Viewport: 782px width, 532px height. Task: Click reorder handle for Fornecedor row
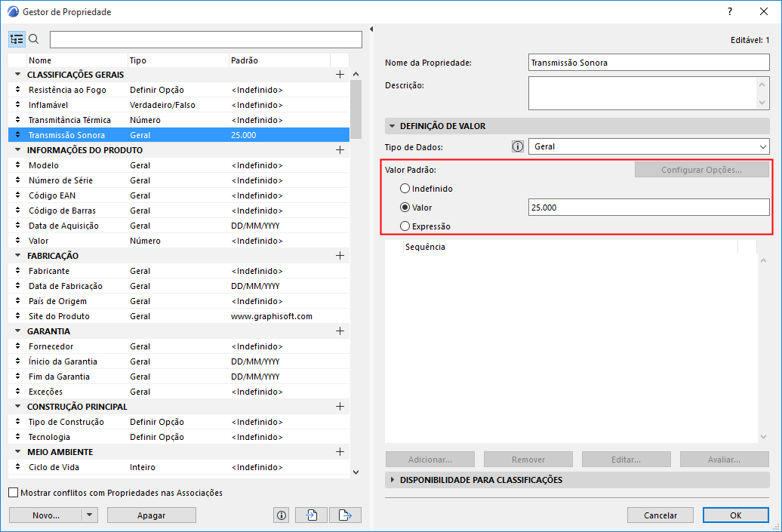[x=17, y=346]
